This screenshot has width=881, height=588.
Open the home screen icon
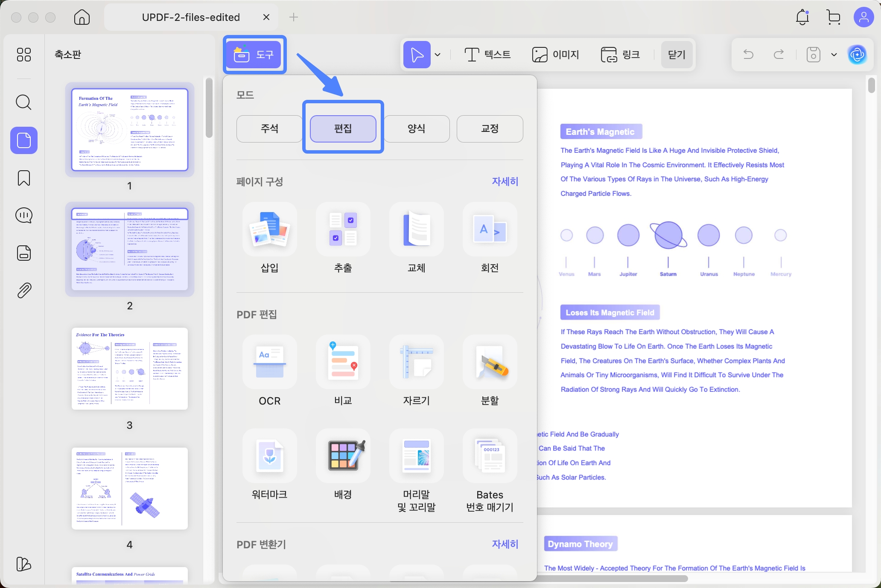tap(82, 17)
